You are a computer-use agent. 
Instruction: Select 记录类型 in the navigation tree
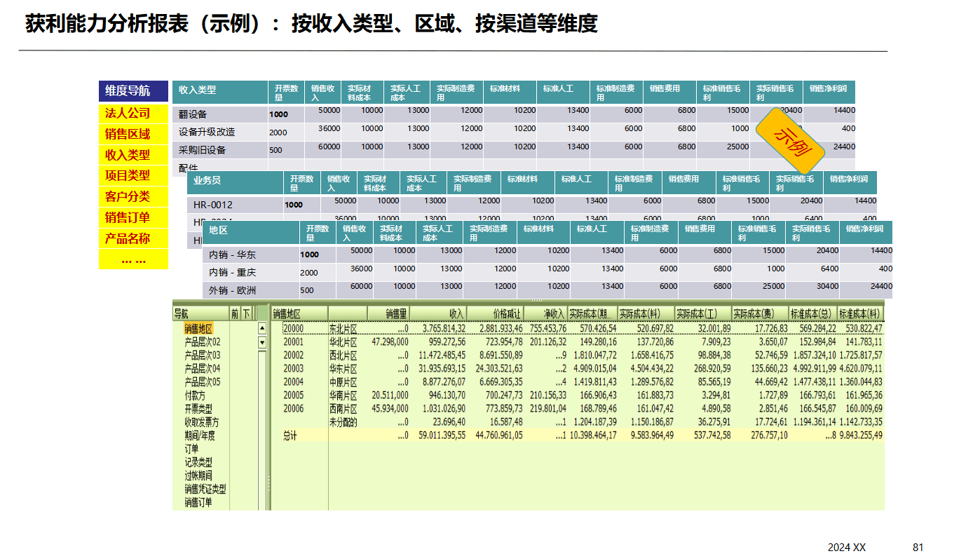coord(198,463)
